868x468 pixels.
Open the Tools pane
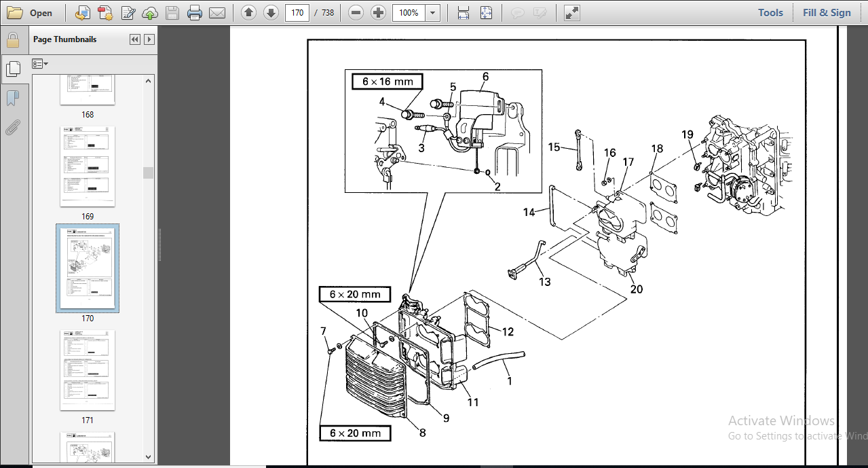770,13
